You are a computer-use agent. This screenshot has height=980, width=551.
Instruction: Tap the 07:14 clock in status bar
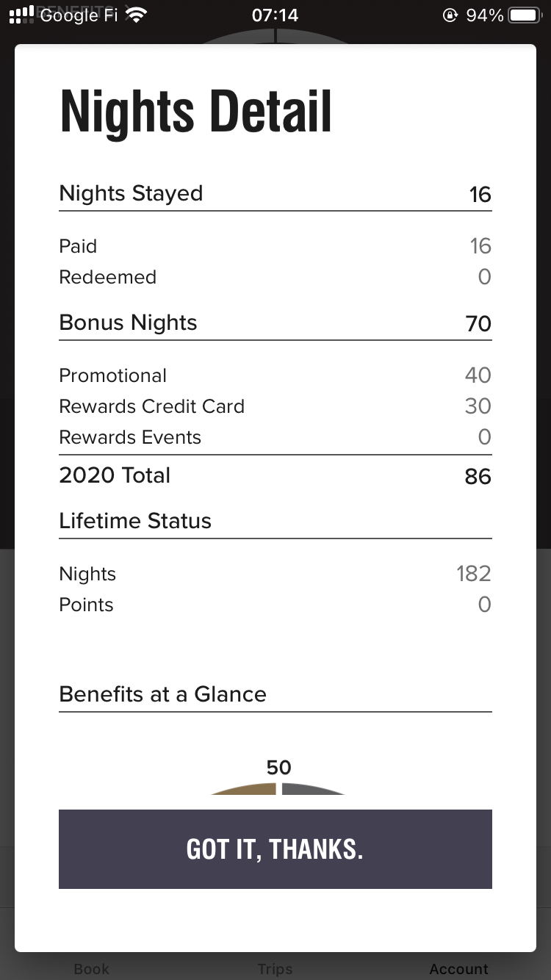(275, 15)
